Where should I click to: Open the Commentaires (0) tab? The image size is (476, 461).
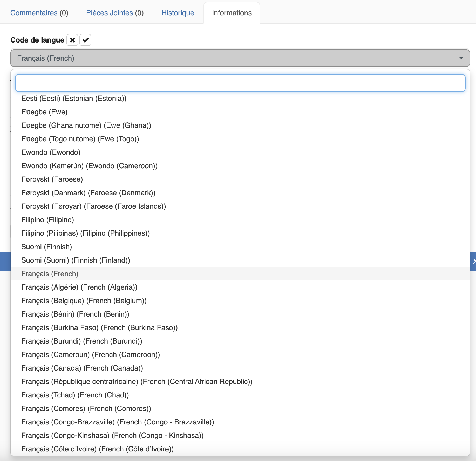(x=39, y=13)
